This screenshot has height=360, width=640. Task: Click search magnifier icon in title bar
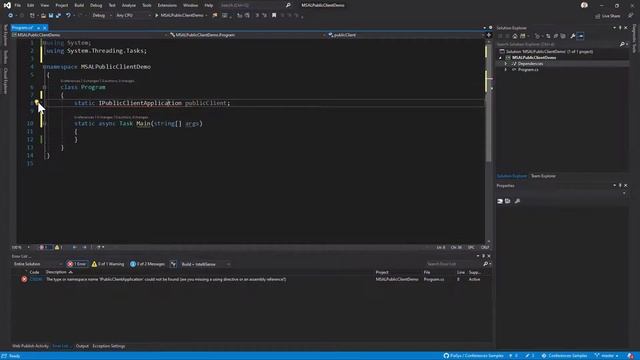tap(288, 5)
